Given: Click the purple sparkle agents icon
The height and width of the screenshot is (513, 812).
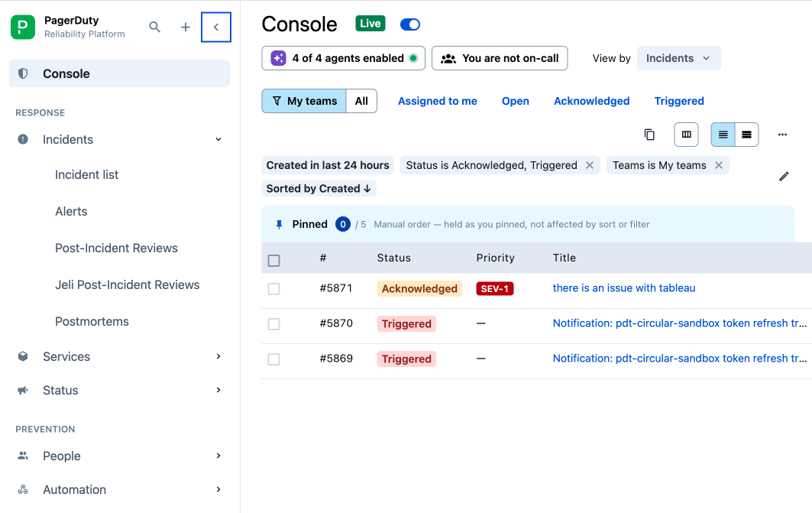Looking at the screenshot, I should (x=279, y=58).
